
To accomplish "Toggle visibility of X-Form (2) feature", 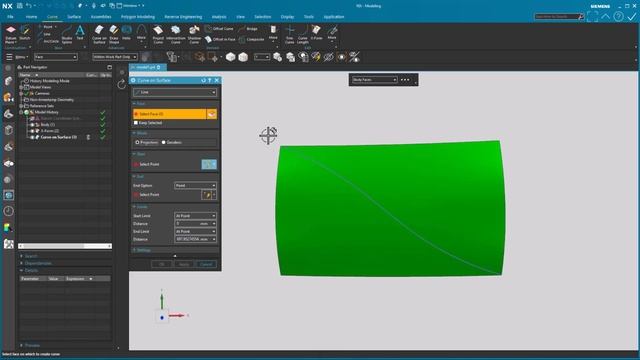I will 32,131.
